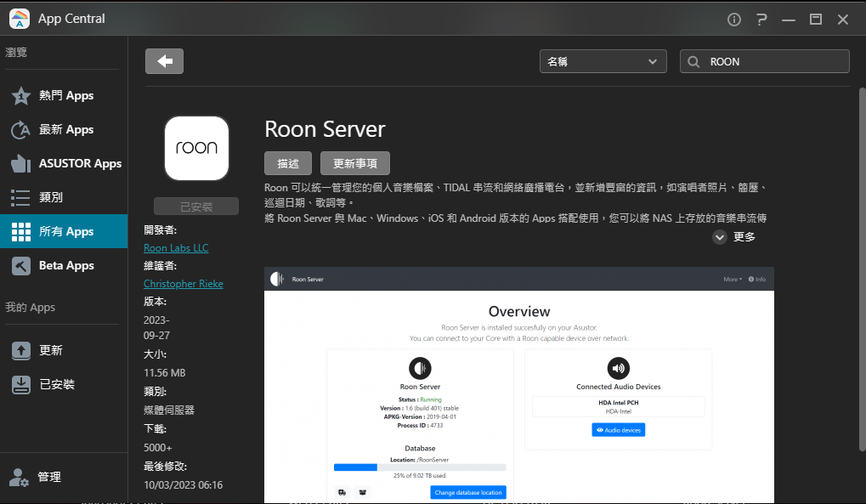This screenshot has height=504, width=866.
Task: Open 最新 Apps in sidebar
Action: click(64, 130)
